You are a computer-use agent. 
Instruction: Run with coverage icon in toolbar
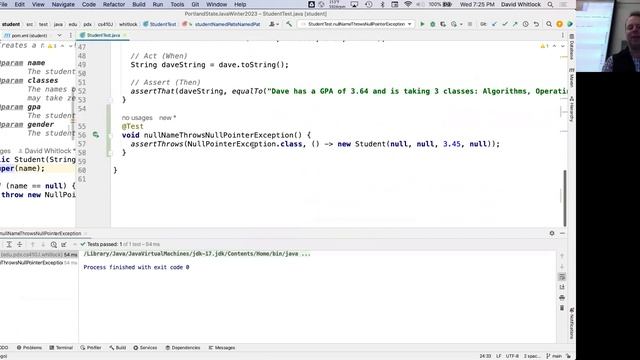[443, 24]
